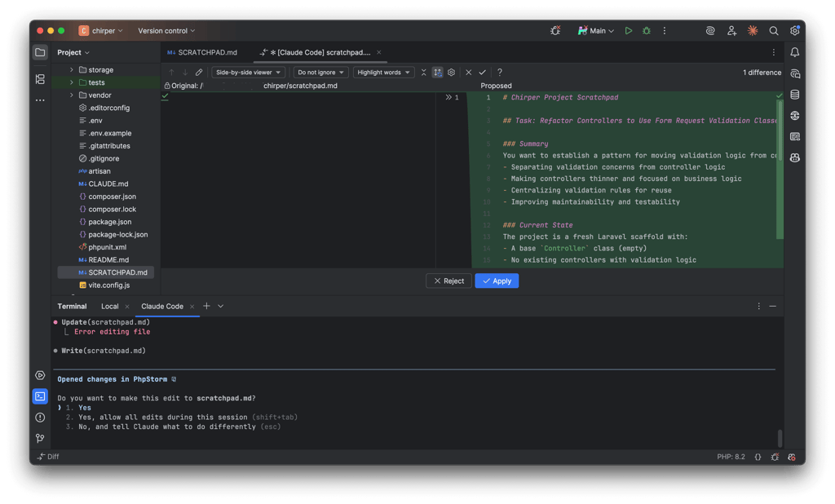Click the accept checkmark icon in diff toolbar
835x504 pixels.
483,73
